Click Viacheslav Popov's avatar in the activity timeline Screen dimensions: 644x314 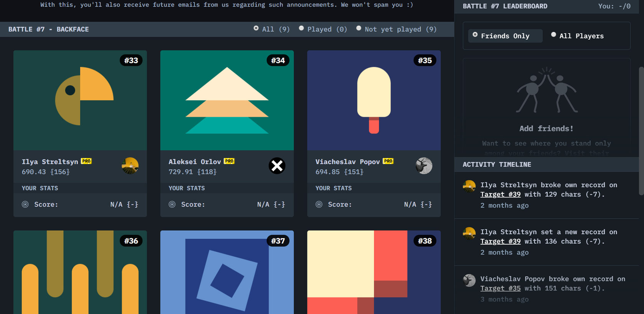click(x=469, y=280)
